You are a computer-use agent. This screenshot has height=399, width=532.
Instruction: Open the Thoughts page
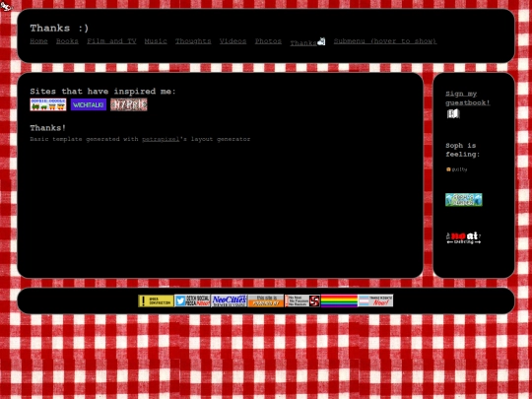tap(193, 41)
